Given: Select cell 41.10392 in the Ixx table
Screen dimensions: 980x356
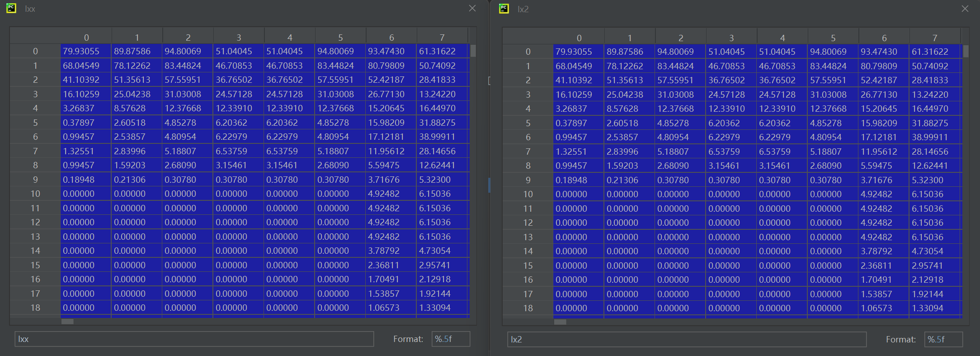Looking at the screenshot, I should click(86, 80).
